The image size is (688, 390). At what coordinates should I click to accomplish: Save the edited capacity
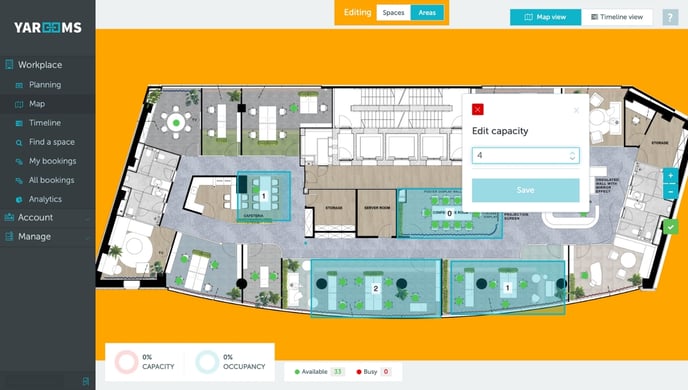coord(526,190)
